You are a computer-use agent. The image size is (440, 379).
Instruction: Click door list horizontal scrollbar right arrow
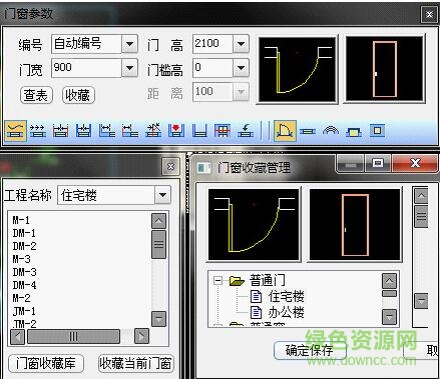tap(141, 336)
